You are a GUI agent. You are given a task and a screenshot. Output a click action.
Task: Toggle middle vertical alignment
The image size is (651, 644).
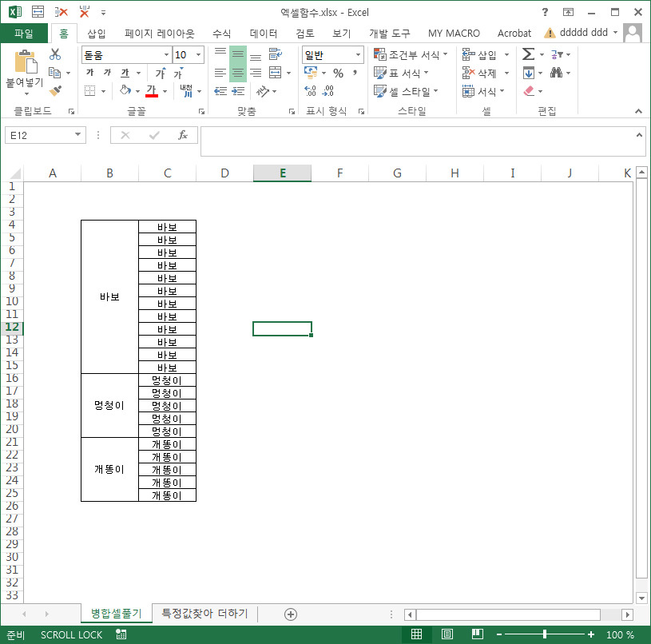click(x=238, y=55)
